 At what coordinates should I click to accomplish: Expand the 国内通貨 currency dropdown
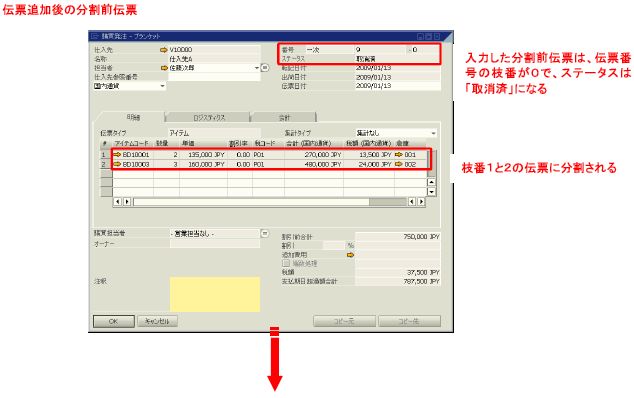[x=162, y=86]
